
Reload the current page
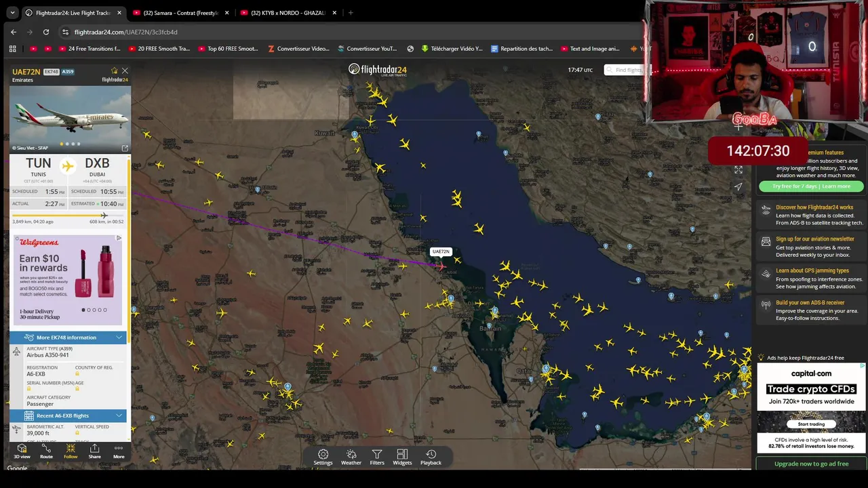(x=46, y=32)
